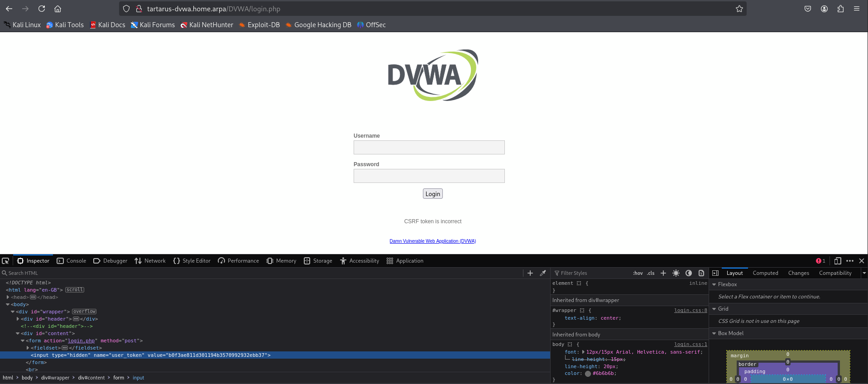The image size is (868, 384).
Task: Focus the Password input field
Action: coord(429,176)
